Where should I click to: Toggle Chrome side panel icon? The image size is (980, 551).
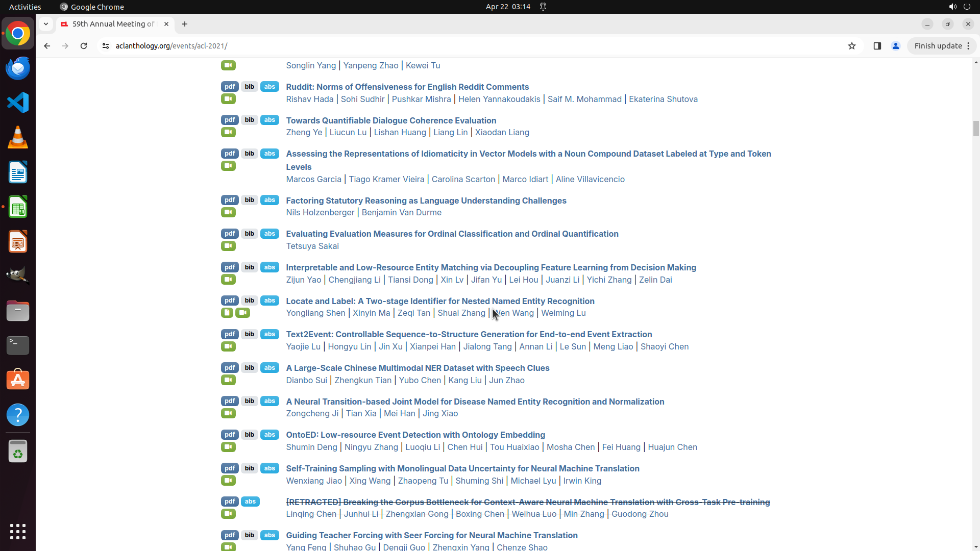877,46
